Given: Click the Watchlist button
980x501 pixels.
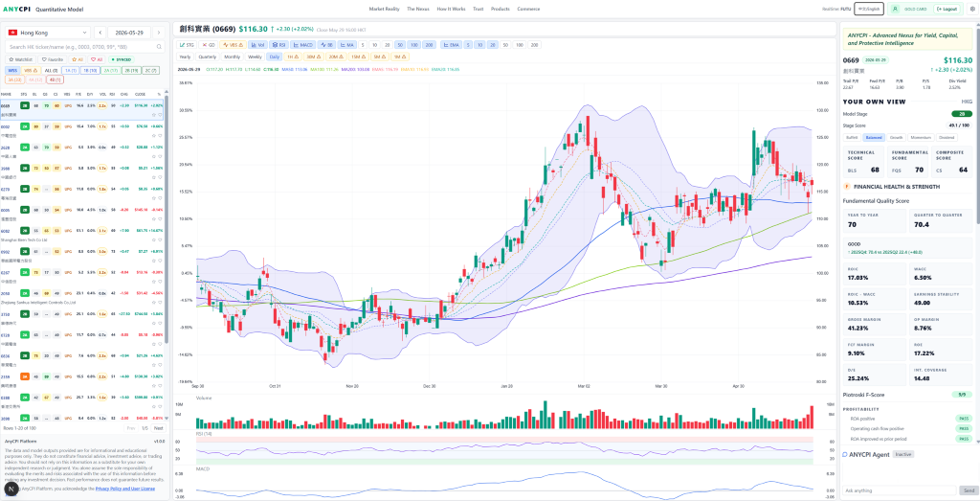Looking at the screenshot, I should tap(20, 59).
